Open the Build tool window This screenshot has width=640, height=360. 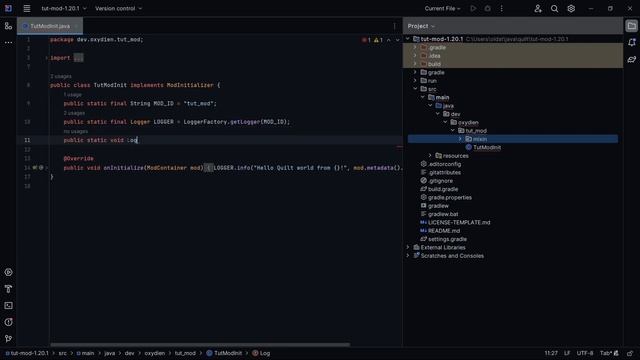point(8,289)
